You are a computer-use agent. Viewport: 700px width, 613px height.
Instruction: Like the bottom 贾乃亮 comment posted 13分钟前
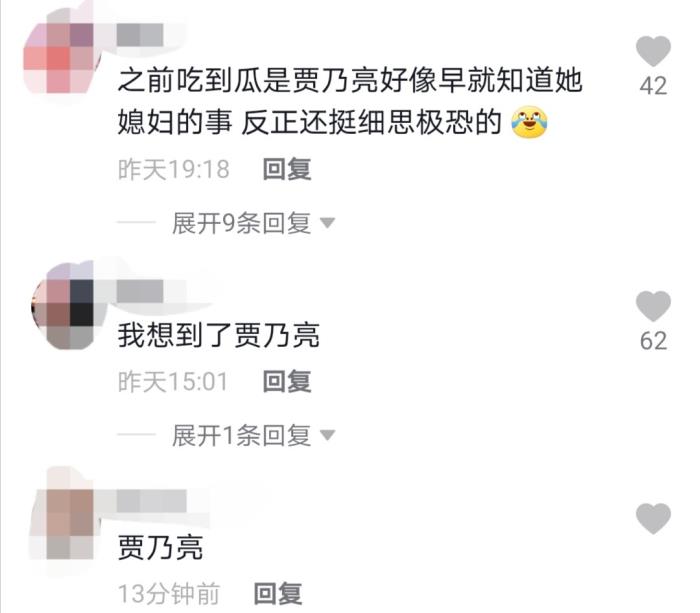coord(653,518)
